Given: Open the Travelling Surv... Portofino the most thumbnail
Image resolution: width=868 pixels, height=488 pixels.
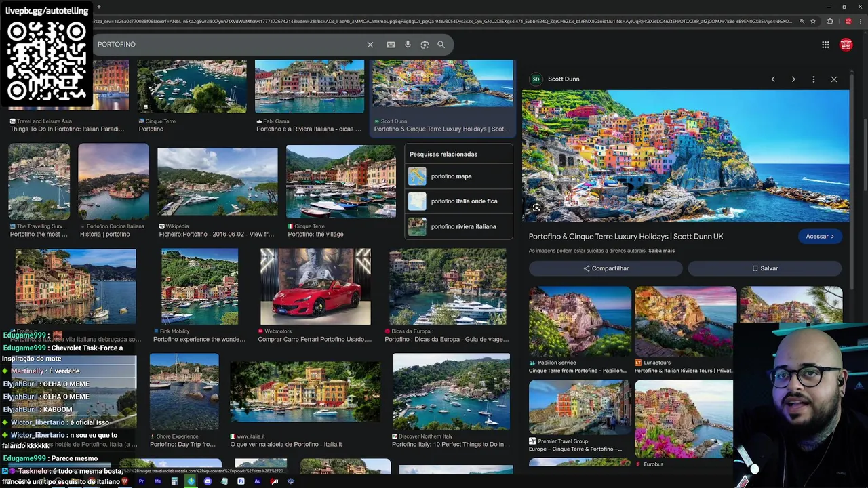Looking at the screenshot, I should (39, 182).
